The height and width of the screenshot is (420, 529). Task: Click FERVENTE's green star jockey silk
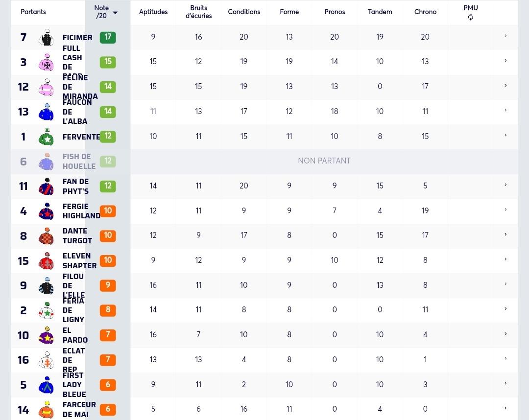(x=46, y=137)
